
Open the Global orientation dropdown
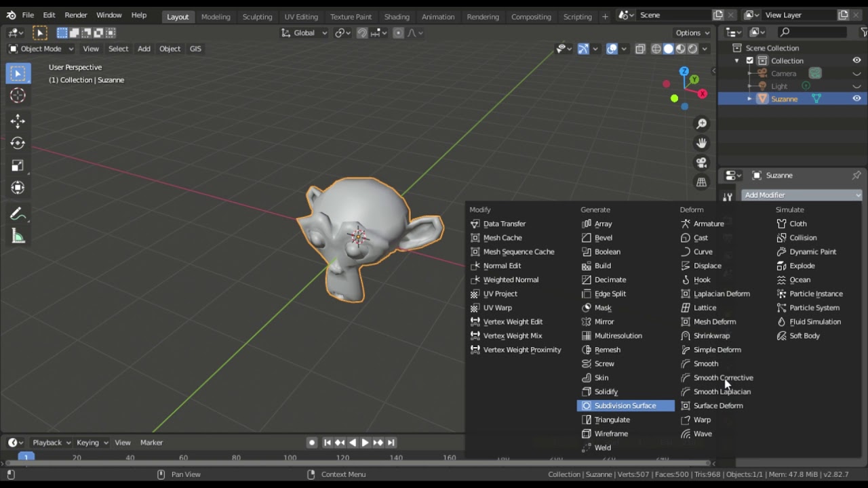304,33
